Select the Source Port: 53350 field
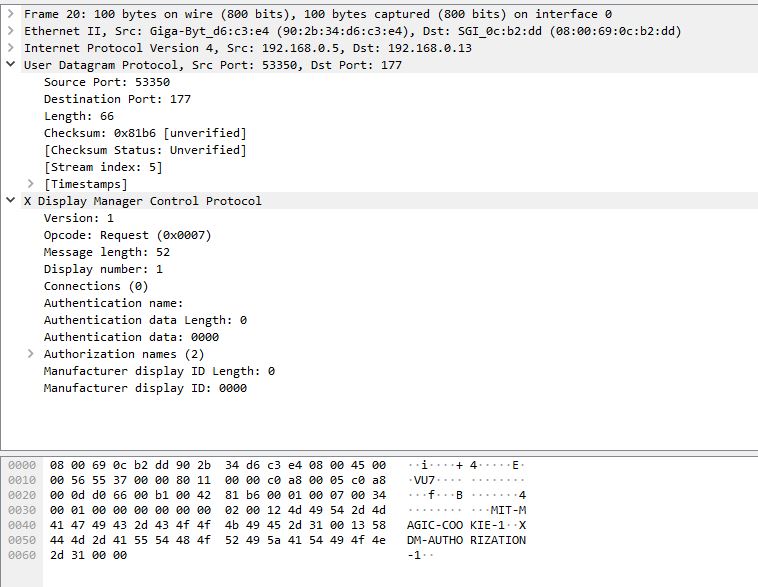Image resolution: width=758 pixels, height=587 pixels. [x=107, y=82]
